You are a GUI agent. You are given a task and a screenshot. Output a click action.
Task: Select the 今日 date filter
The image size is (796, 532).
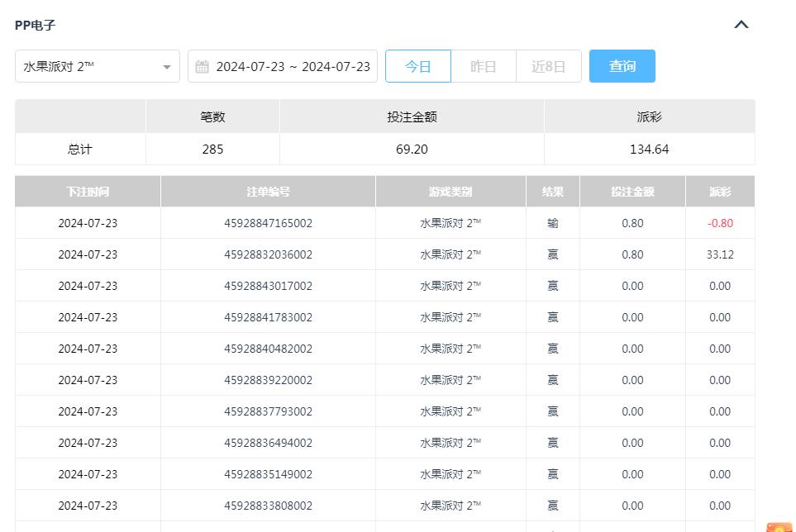pos(418,66)
